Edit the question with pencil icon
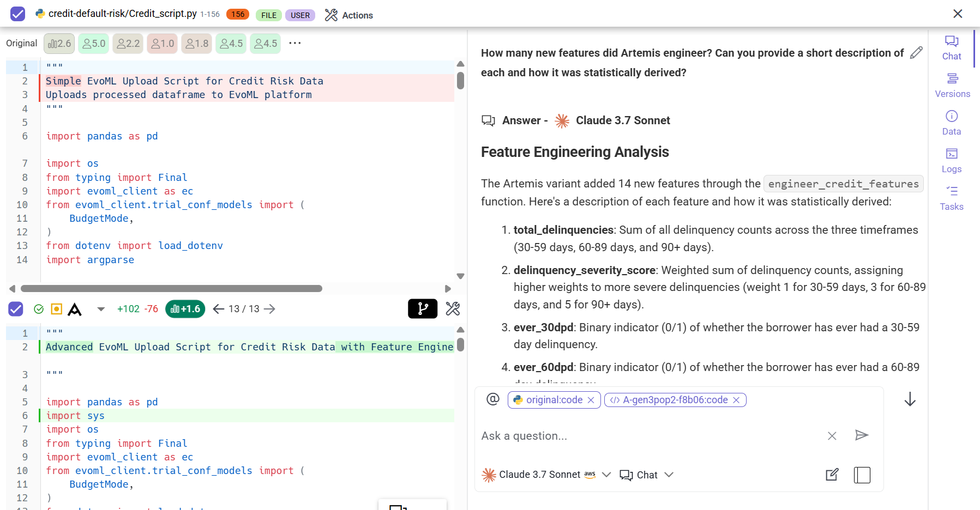The height and width of the screenshot is (510, 980). [916, 52]
